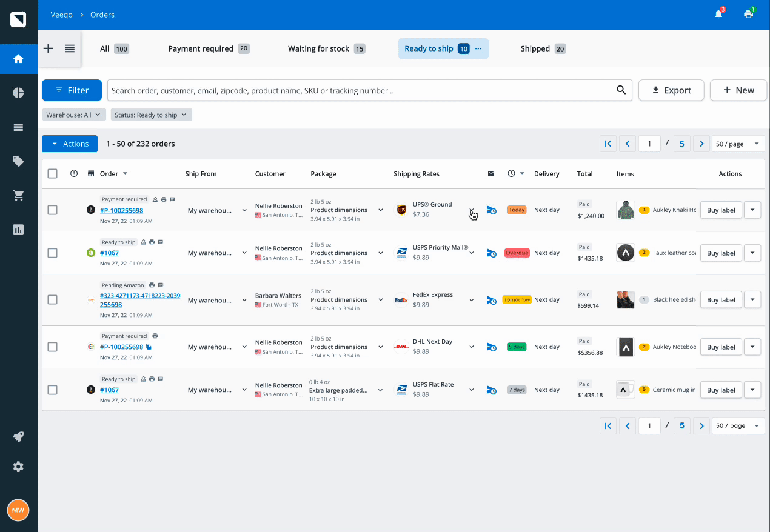Click the Export button
This screenshot has height=532, width=770.
[671, 90]
